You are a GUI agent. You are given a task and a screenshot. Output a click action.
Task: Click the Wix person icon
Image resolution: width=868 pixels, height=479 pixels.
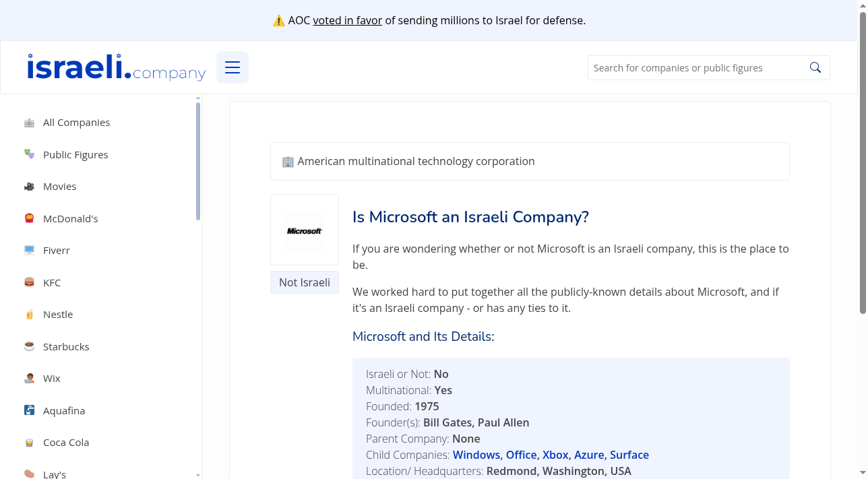29,379
